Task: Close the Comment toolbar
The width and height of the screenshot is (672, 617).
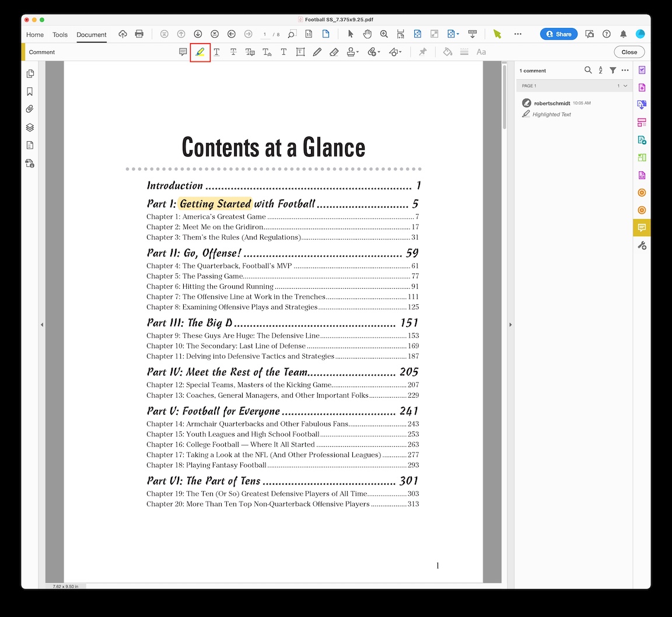Action: (629, 52)
